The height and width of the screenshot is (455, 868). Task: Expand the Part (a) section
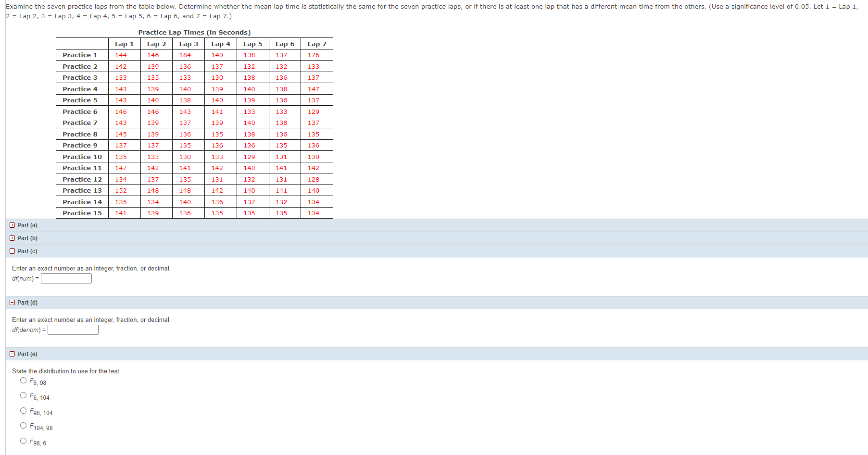12,225
